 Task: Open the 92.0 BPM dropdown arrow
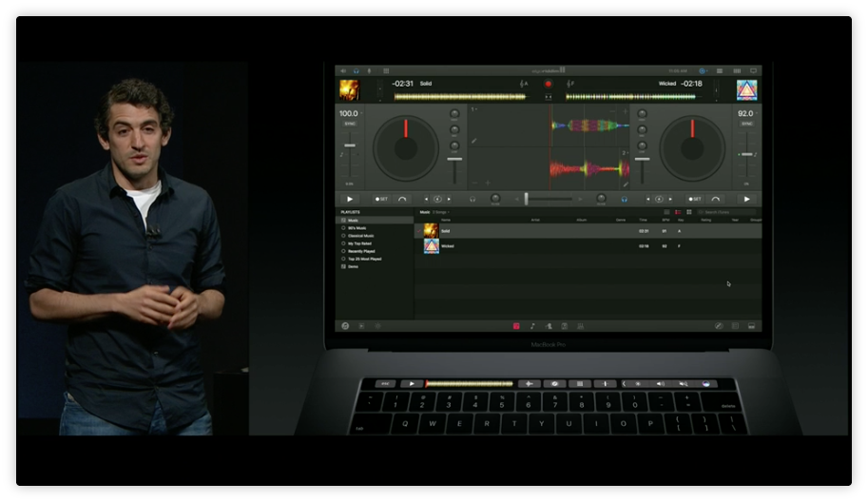click(756, 113)
